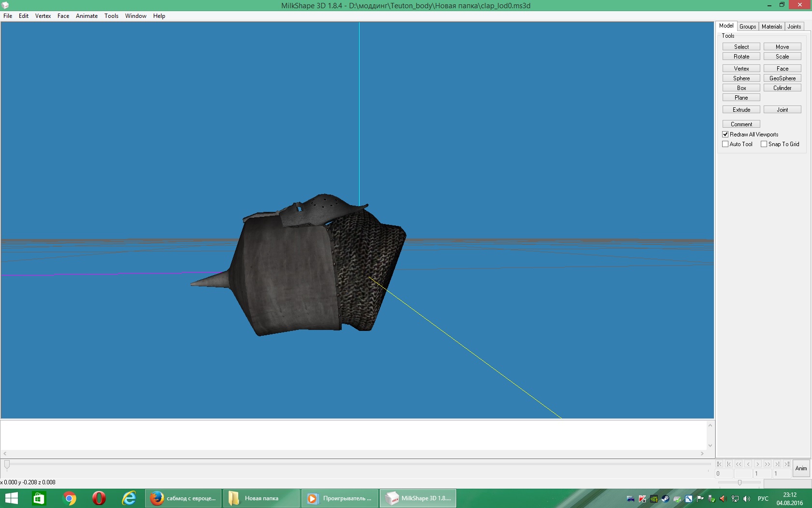Viewport: 812px width, 508px height.
Task: Activate the Move tool
Action: 782,47
